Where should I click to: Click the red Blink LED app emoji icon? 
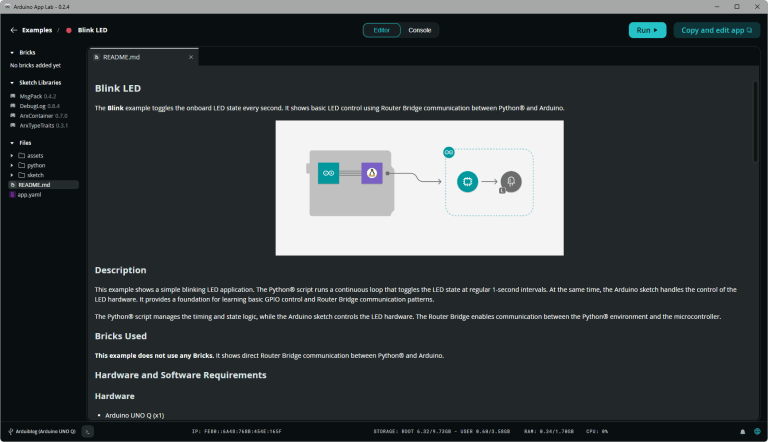(x=69, y=30)
